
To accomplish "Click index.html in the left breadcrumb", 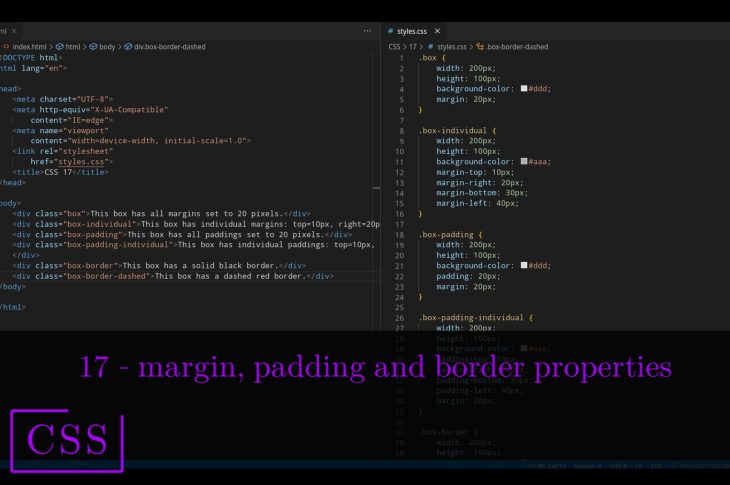I will tap(29, 46).
